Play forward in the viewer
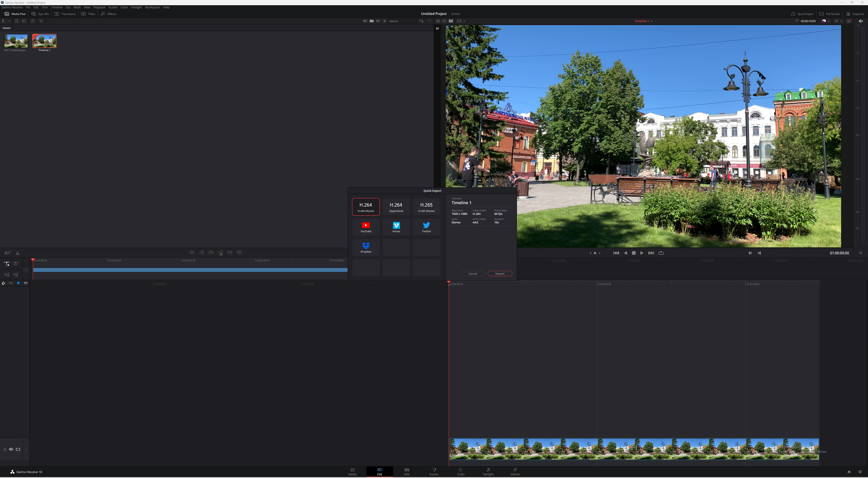 [642, 253]
